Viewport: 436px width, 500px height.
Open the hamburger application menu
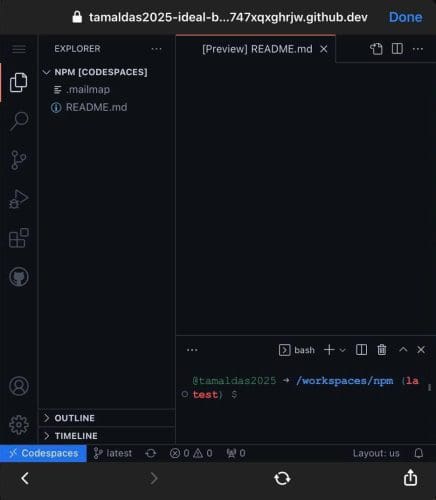[x=19, y=49]
